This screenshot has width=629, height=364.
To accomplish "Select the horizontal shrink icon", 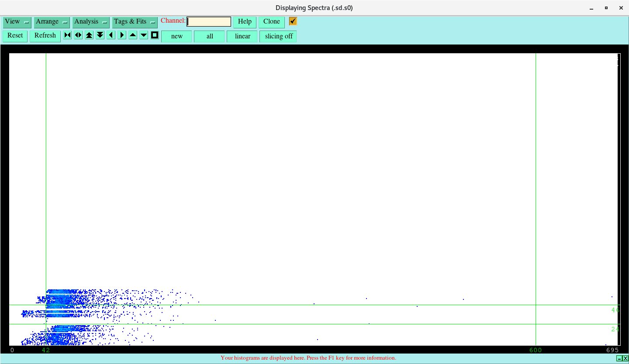I will [x=67, y=35].
